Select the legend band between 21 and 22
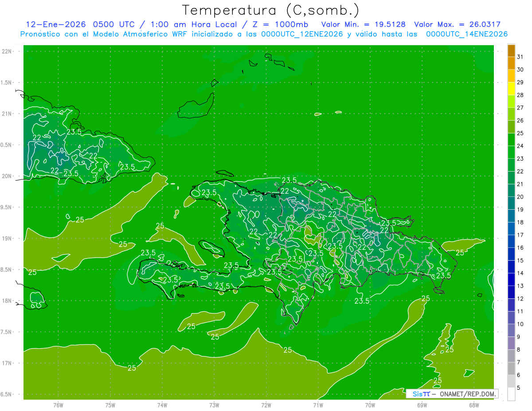Viewport: 532px width, 411px height. click(x=511, y=178)
